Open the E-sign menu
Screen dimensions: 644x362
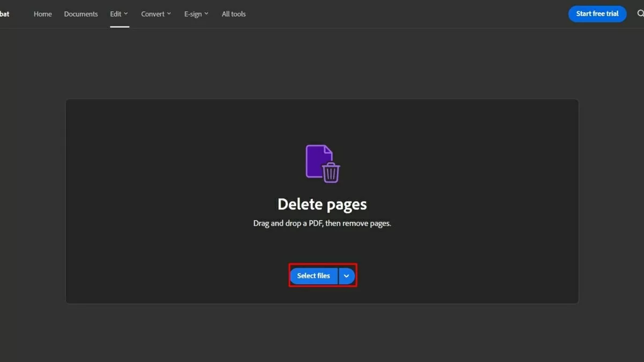coord(193,14)
